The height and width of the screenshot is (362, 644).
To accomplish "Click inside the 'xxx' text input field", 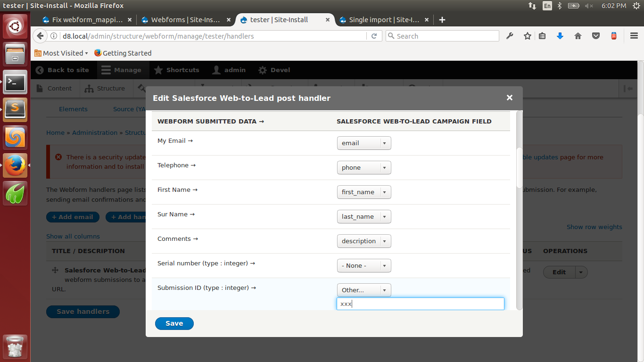I will 420,304.
